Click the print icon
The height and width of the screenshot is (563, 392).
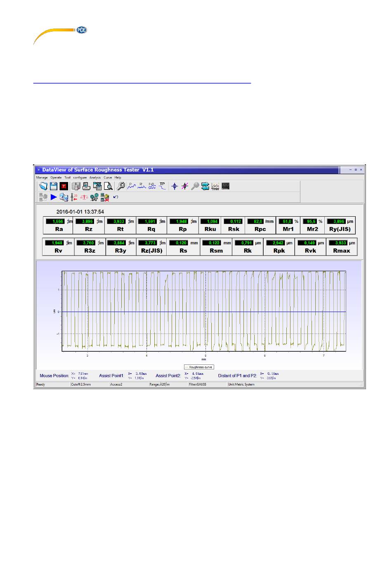(x=86, y=186)
